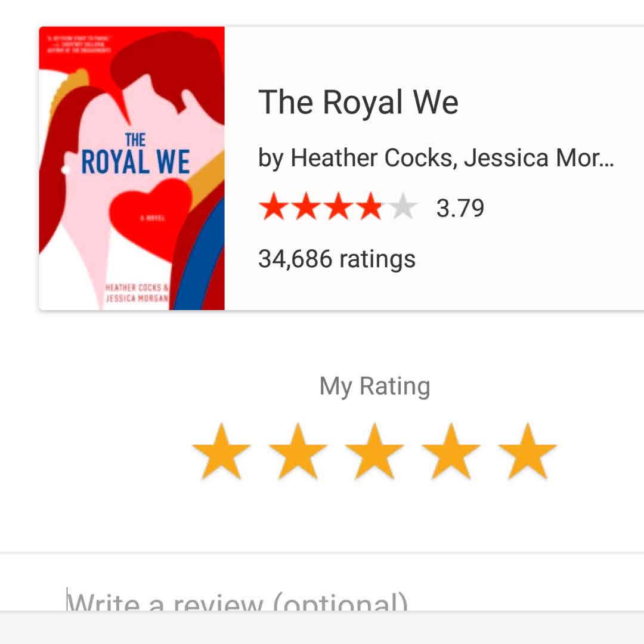Viewport: 644px width, 644px height.
Task: Open author Heather Cocks, Jessica Mor... line
Action: point(436,158)
